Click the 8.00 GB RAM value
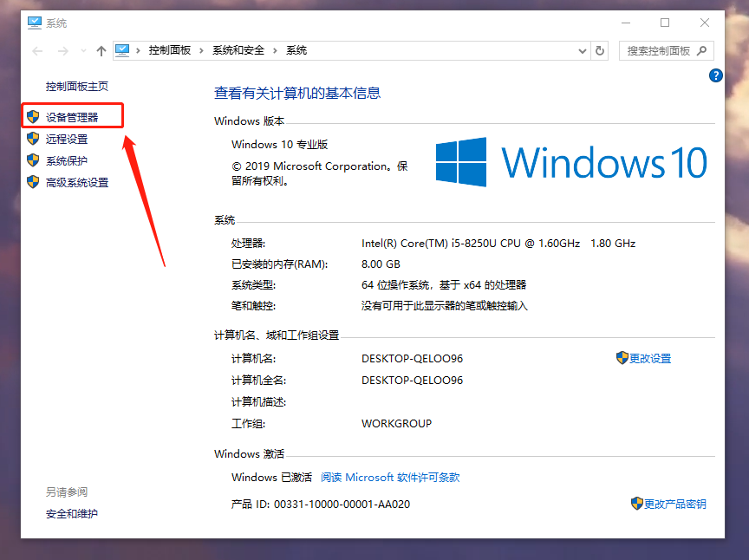The image size is (749, 560). [x=381, y=264]
